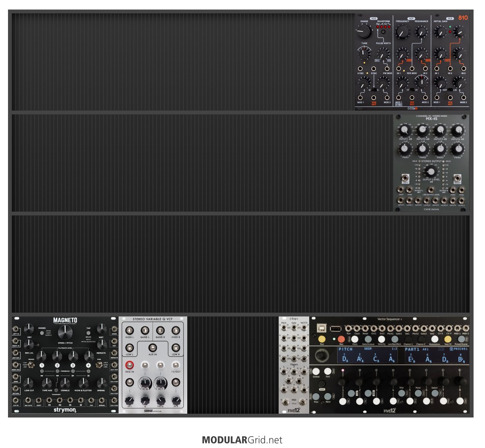Click Magneto head 4 button

click(x=88, y=365)
